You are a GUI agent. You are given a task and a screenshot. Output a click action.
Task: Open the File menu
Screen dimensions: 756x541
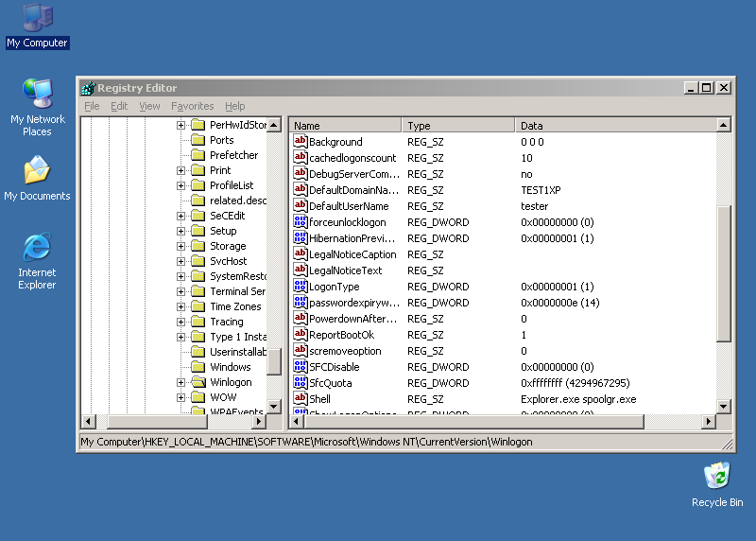click(x=92, y=106)
